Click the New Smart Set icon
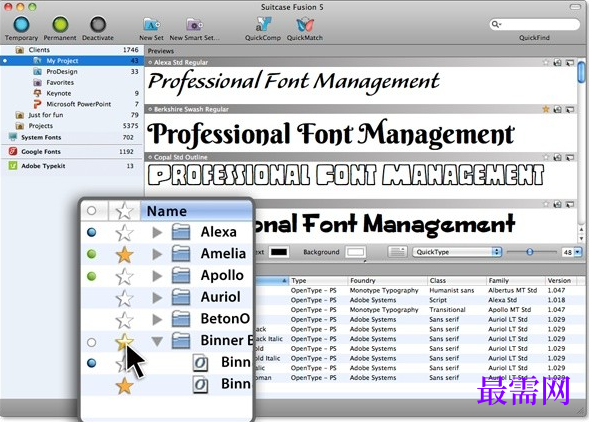The height and width of the screenshot is (422, 589). [195, 25]
